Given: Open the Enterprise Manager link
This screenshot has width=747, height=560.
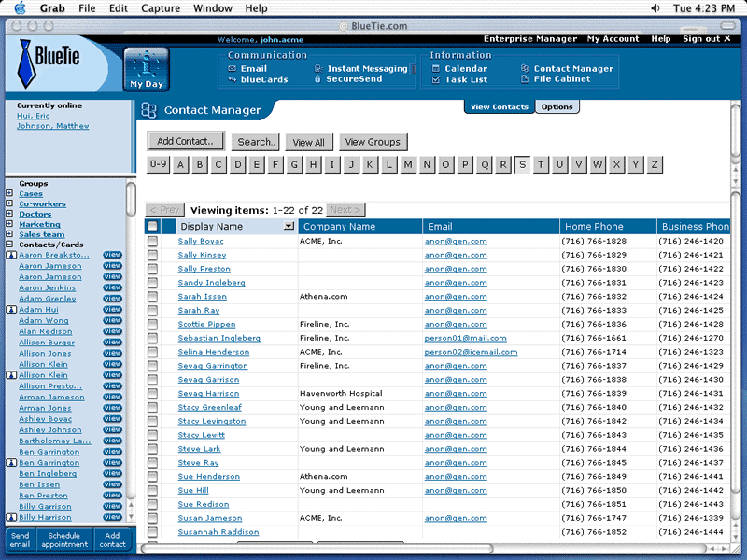Looking at the screenshot, I should click(530, 39).
